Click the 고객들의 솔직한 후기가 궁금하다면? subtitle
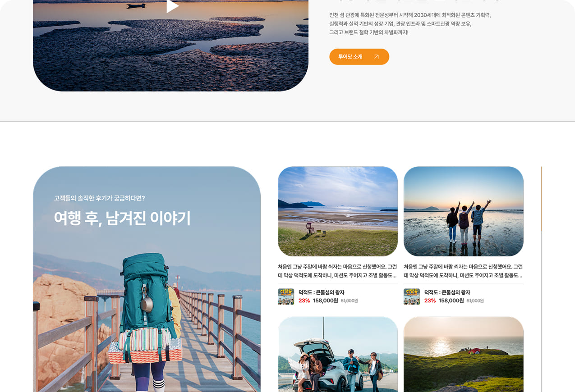Screen dimensions: 575x392 point(99,198)
